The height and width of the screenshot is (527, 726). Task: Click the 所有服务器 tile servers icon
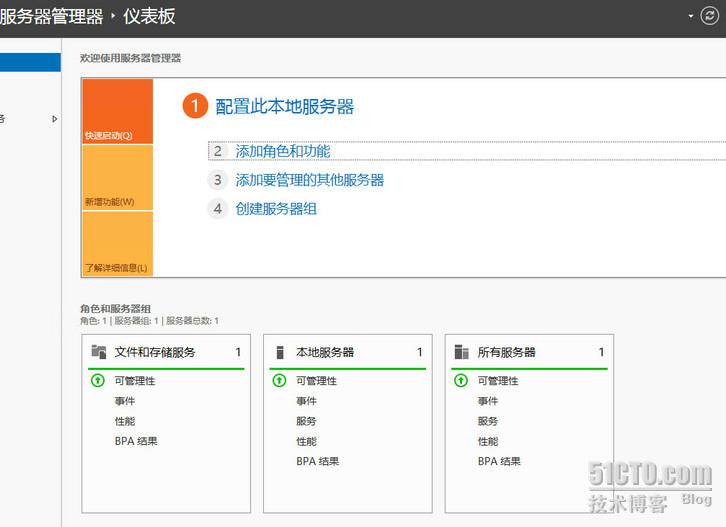pos(461,352)
